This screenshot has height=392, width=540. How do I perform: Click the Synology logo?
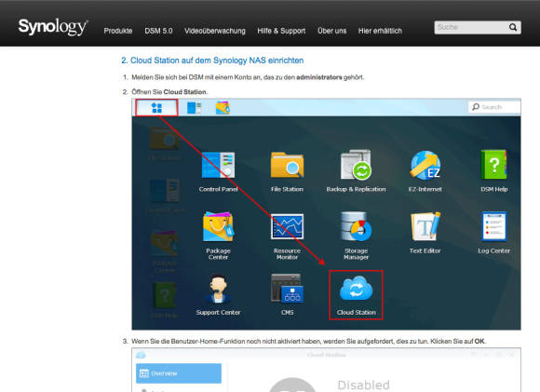(53, 26)
